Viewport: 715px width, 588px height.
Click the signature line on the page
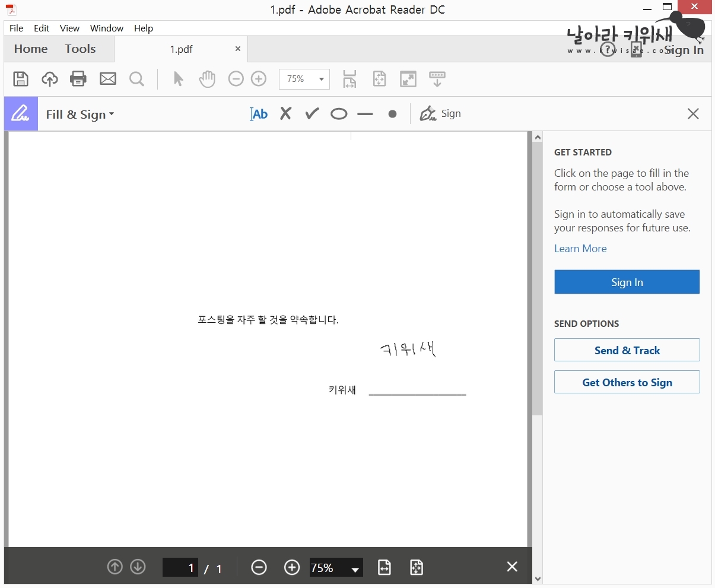tap(417, 394)
